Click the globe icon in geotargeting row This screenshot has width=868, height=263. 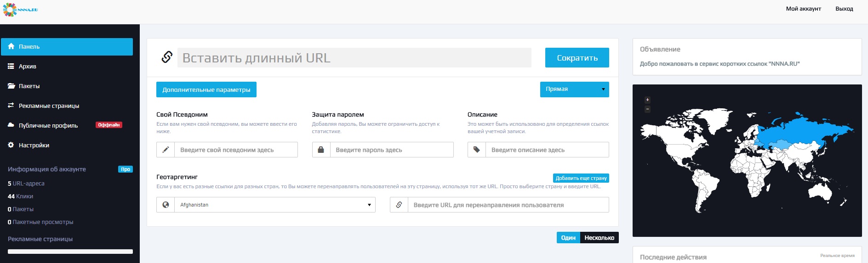coord(166,205)
